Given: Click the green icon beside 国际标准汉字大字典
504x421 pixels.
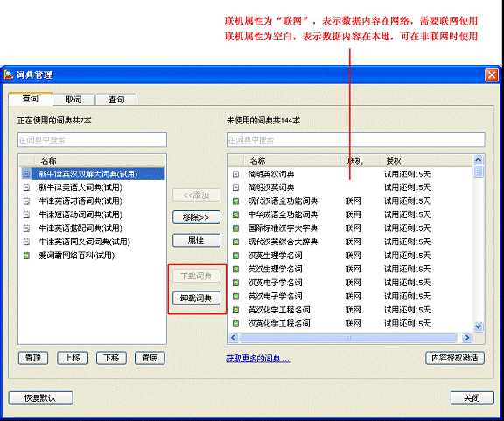Looking at the screenshot, I should point(235,228).
